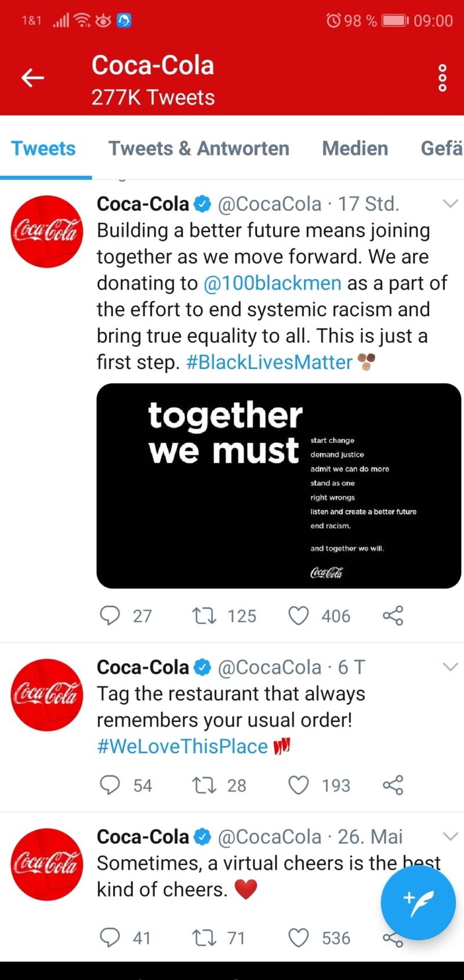Open the 'together we must' image
The height and width of the screenshot is (980, 464).
click(x=278, y=486)
